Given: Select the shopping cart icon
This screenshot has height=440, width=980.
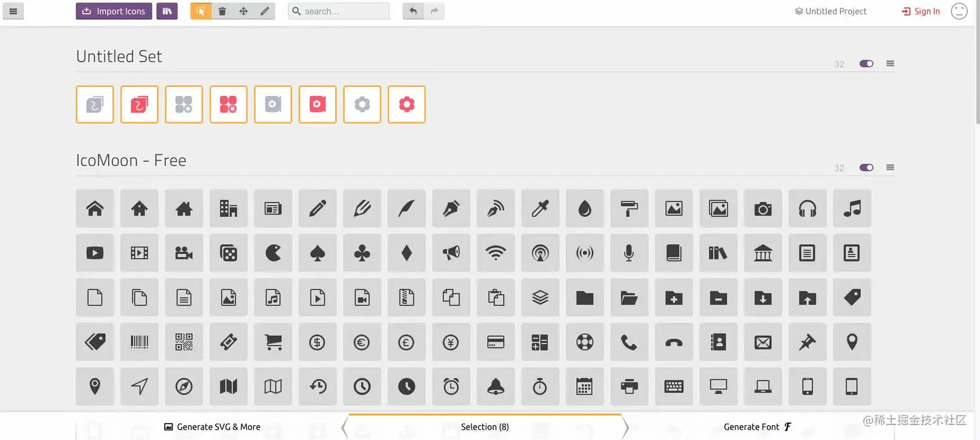Looking at the screenshot, I should (273, 342).
